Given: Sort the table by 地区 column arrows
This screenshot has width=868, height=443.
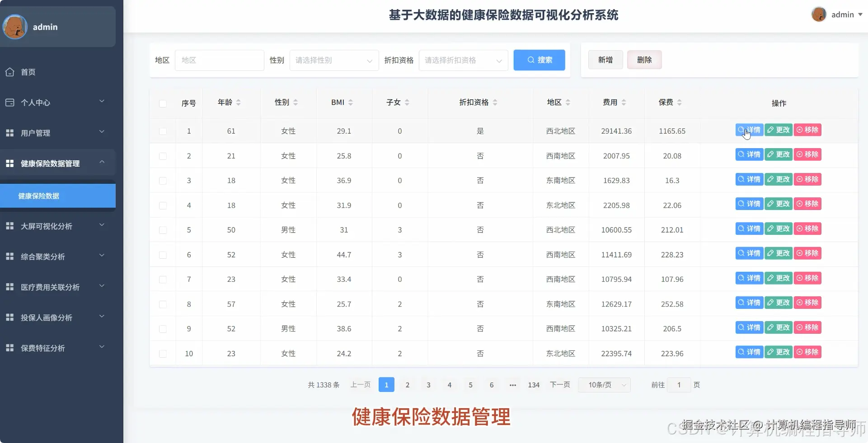Looking at the screenshot, I should pos(568,103).
